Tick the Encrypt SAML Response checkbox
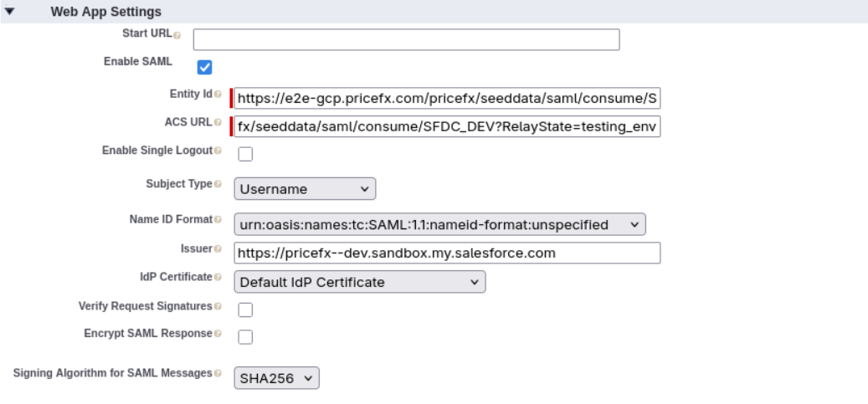The image size is (868, 404). [x=246, y=337]
